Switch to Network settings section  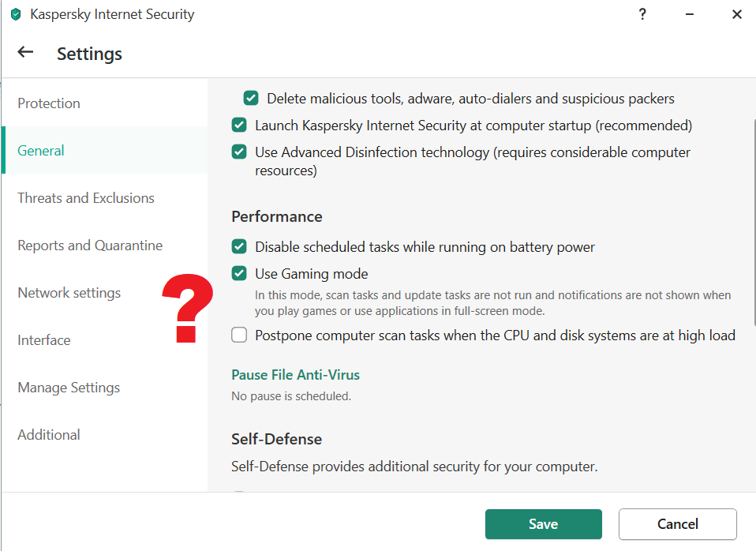point(69,293)
